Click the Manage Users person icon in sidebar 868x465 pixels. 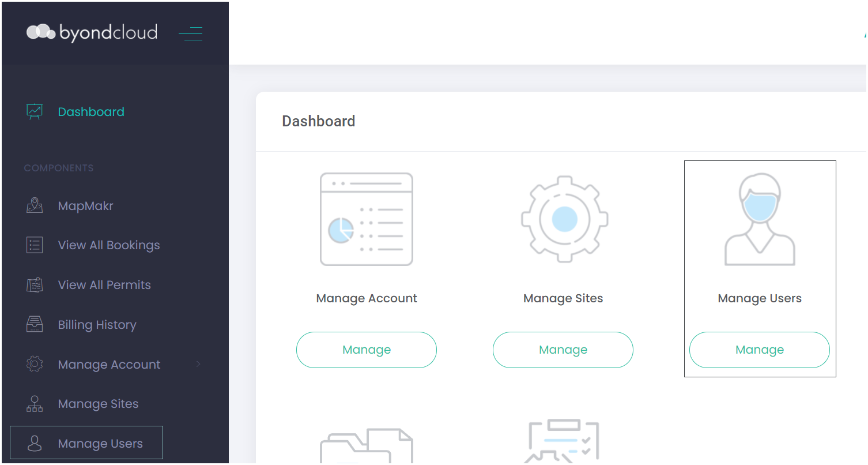35,444
